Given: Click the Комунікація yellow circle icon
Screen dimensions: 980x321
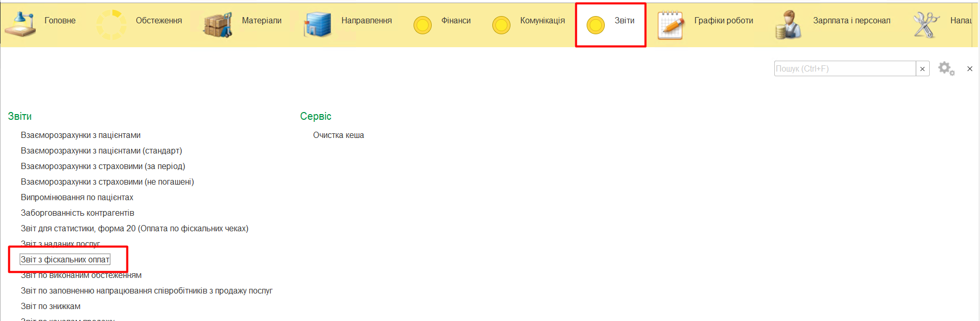Looking at the screenshot, I should (501, 25).
